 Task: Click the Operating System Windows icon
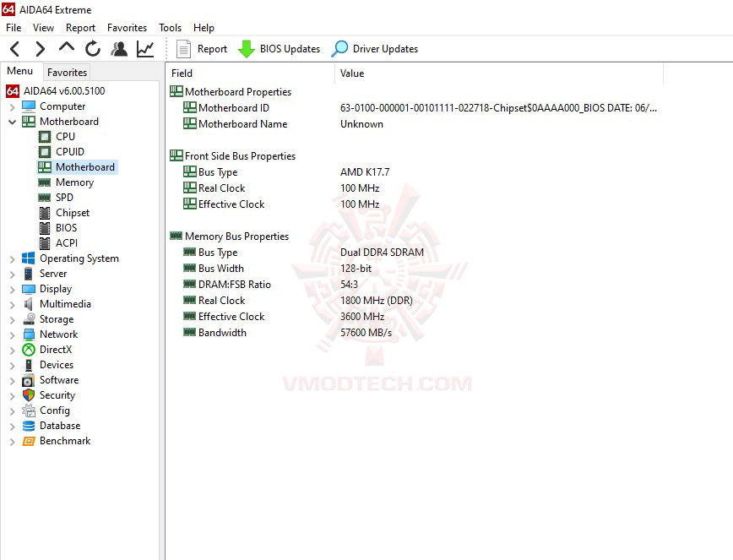tap(29, 258)
